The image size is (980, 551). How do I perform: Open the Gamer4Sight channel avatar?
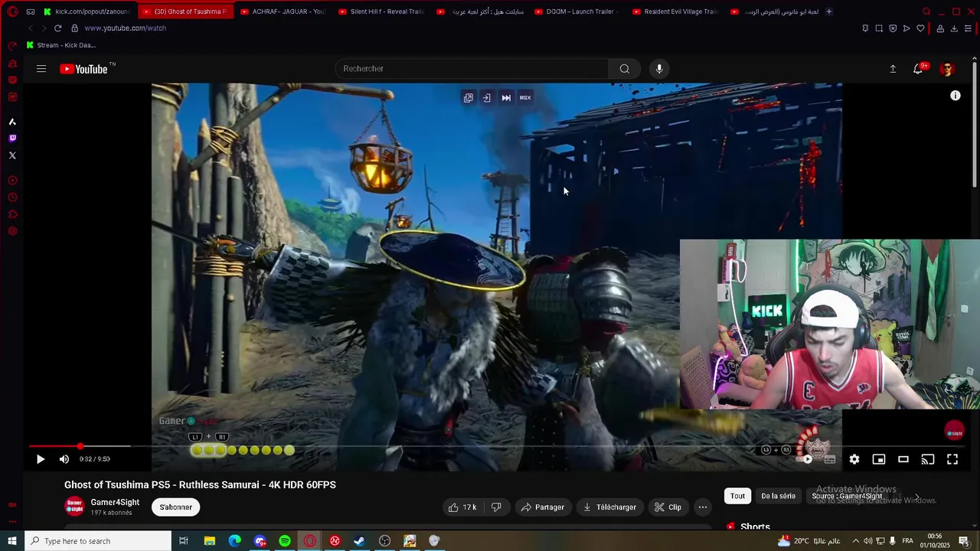coord(74,507)
